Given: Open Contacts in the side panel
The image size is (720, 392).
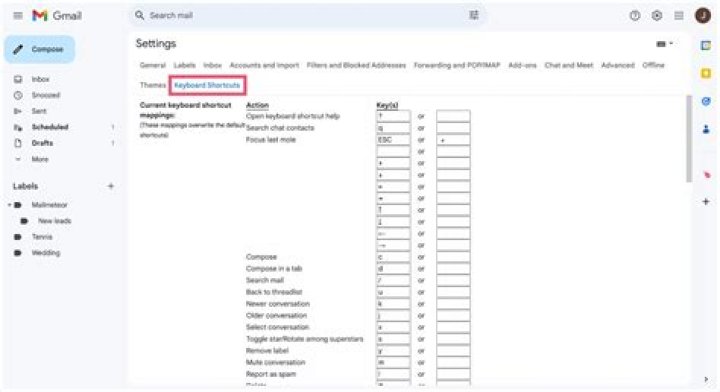Looking at the screenshot, I should (706, 129).
